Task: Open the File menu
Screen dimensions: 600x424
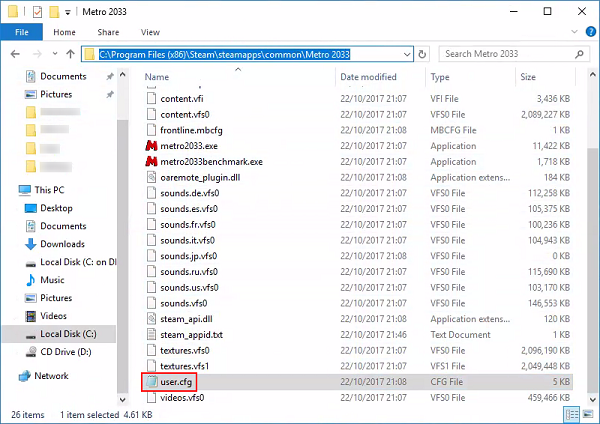Action: click(x=21, y=32)
